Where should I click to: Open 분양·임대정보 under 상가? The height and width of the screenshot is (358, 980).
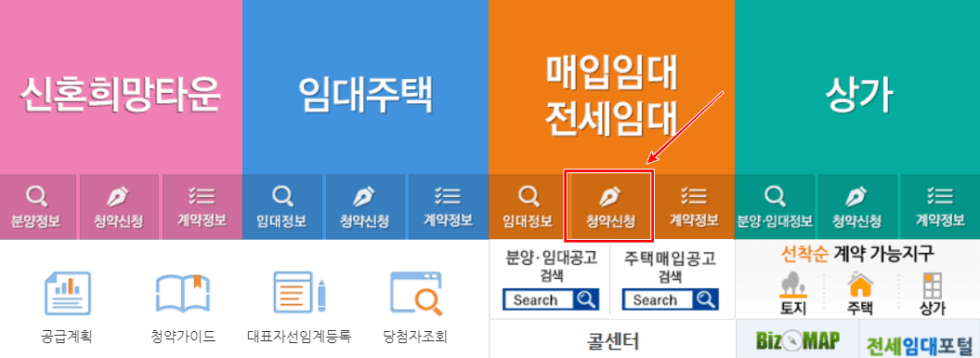point(775,206)
